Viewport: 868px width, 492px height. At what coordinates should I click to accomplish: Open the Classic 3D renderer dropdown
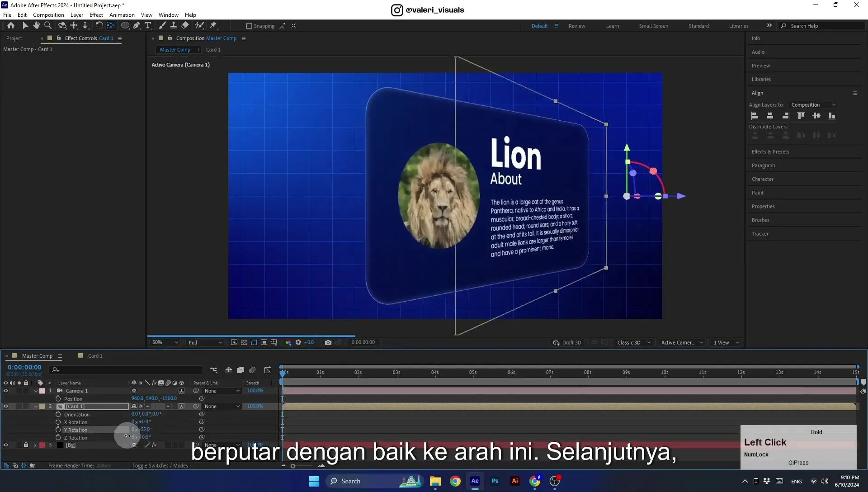point(634,342)
